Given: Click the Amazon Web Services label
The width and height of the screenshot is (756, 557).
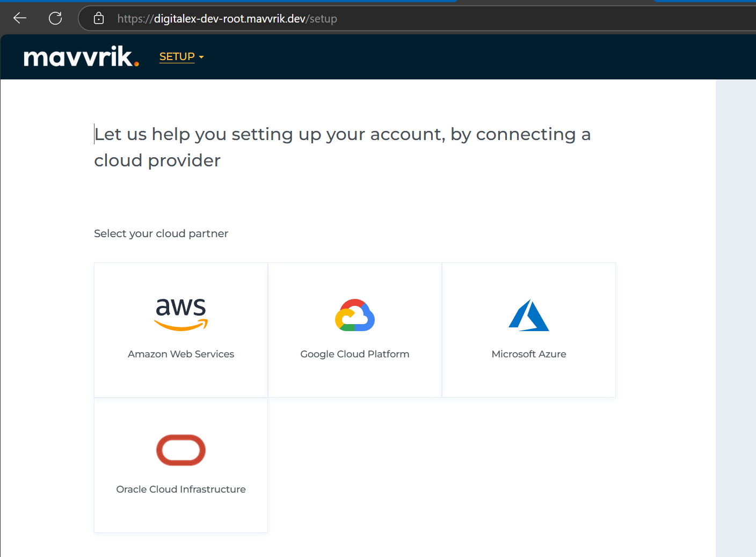Looking at the screenshot, I should (x=181, y=354).
